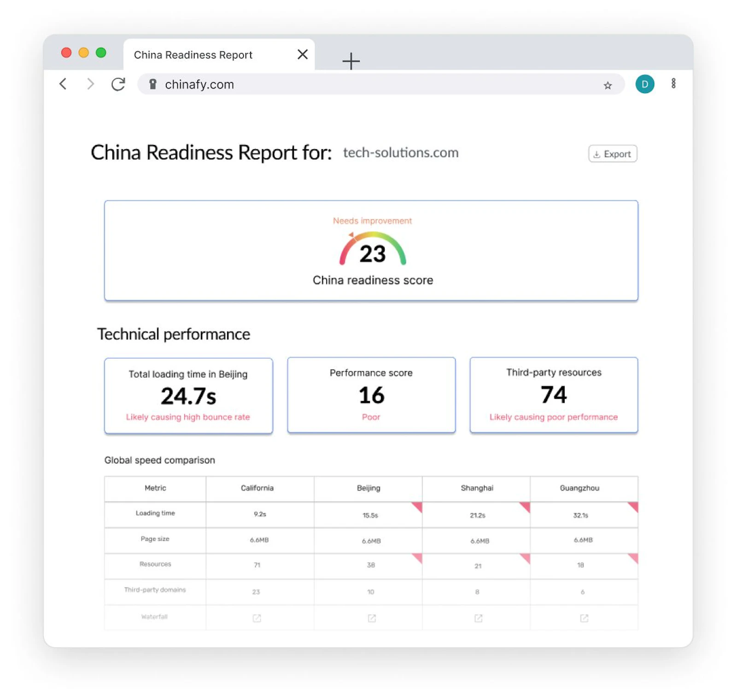The image size is (737, 700).
Task: Click the Beijing column header
Action: [368, 488]
